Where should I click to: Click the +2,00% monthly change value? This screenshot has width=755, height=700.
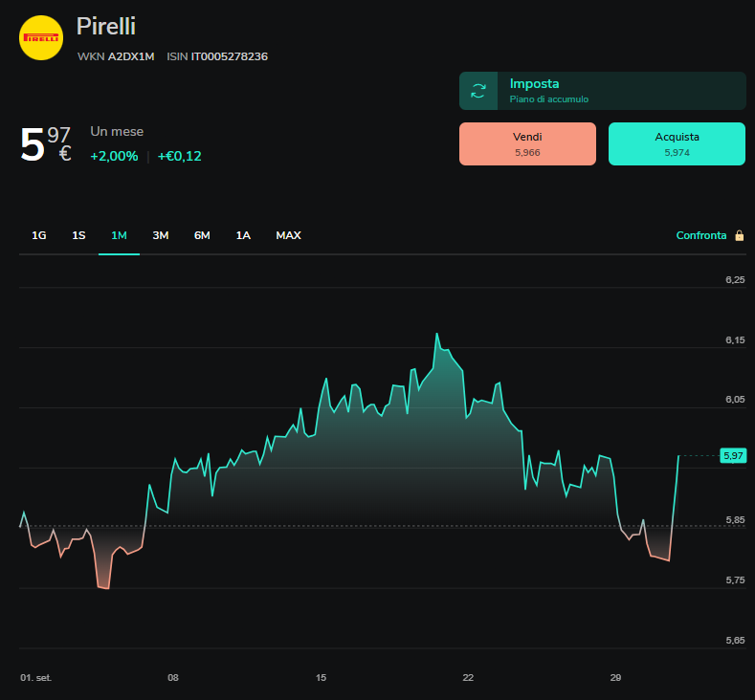pos(114,156)
